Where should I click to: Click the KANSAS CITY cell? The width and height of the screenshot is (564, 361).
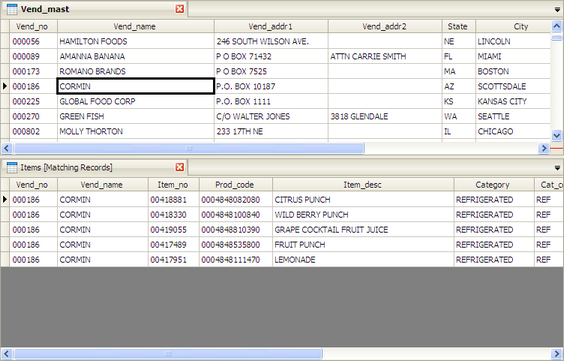[513, 101]
